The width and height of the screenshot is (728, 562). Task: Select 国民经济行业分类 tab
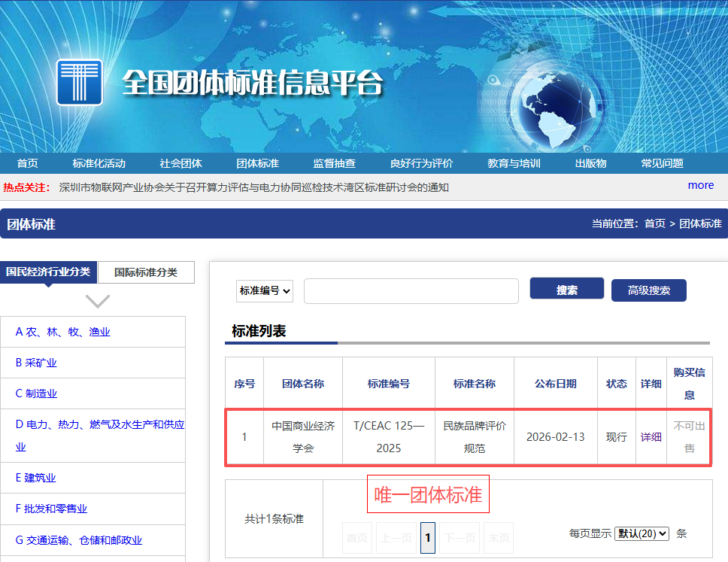click(49, 272)
